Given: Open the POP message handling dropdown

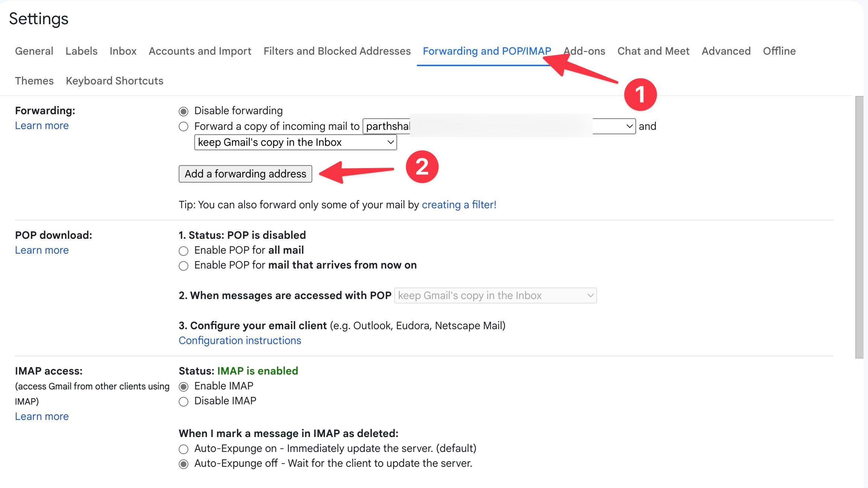Looking at the screenshot, I should click(495, 295).
